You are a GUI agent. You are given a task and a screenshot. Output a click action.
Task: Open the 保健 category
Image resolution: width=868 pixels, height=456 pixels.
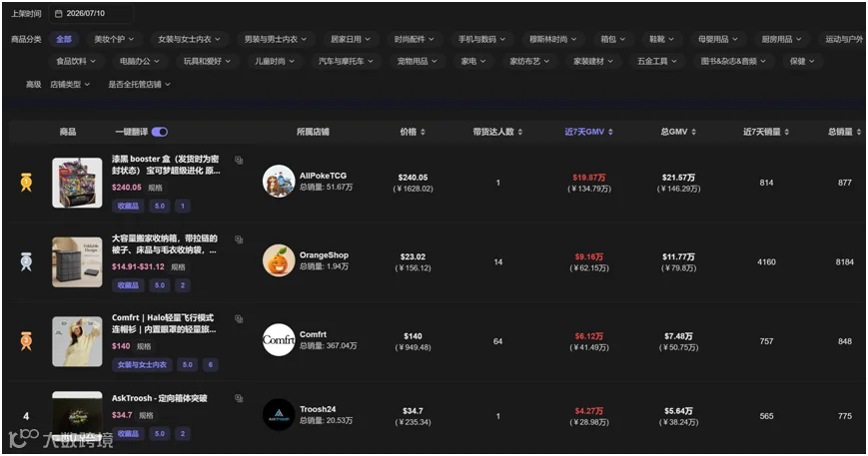(802, 61)
